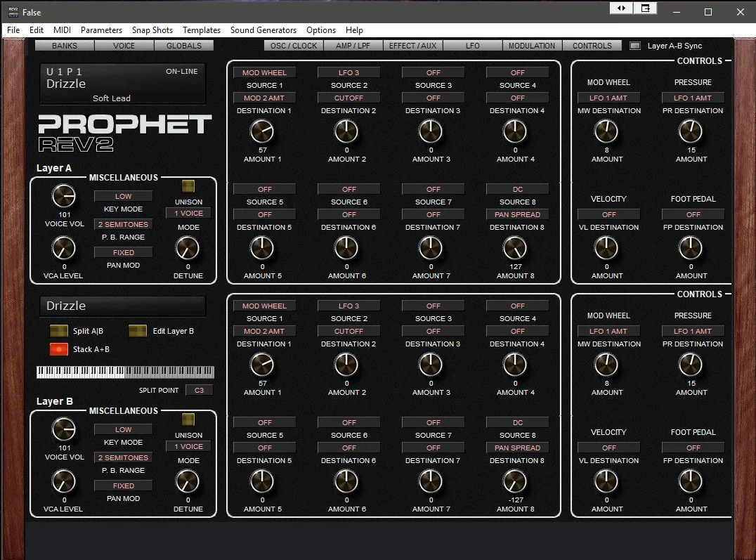Toggle Layer A Unison switch
Image resolution: width=756 pixels, height=560 pixels.
[188, 186]
